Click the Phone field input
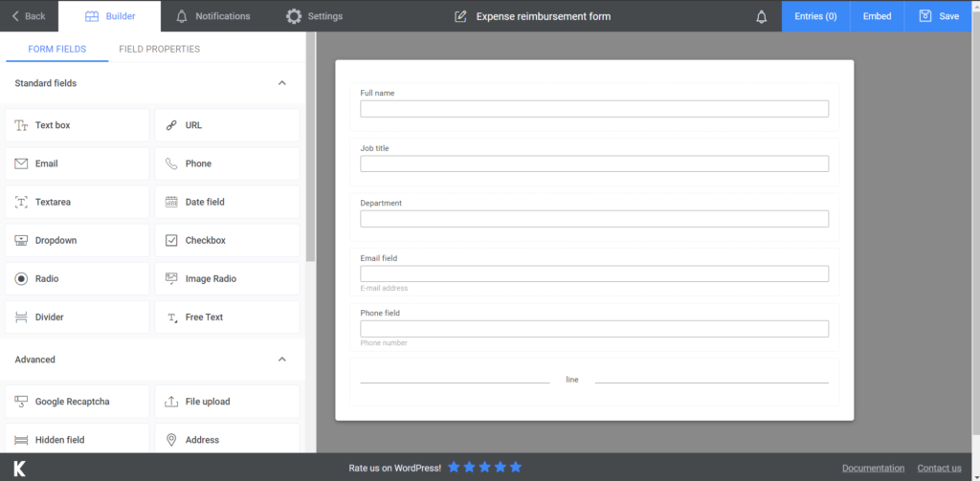This screenshot has height=481, width=980. pyautogui.click(x=594, y=329)
